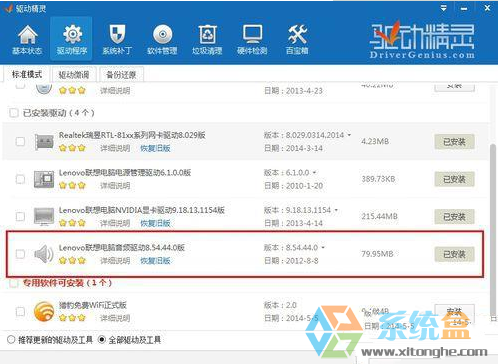The image size is (498, 364).
Task: Tick the Lenovo audio driver checkbox
Action: (20, 254)
